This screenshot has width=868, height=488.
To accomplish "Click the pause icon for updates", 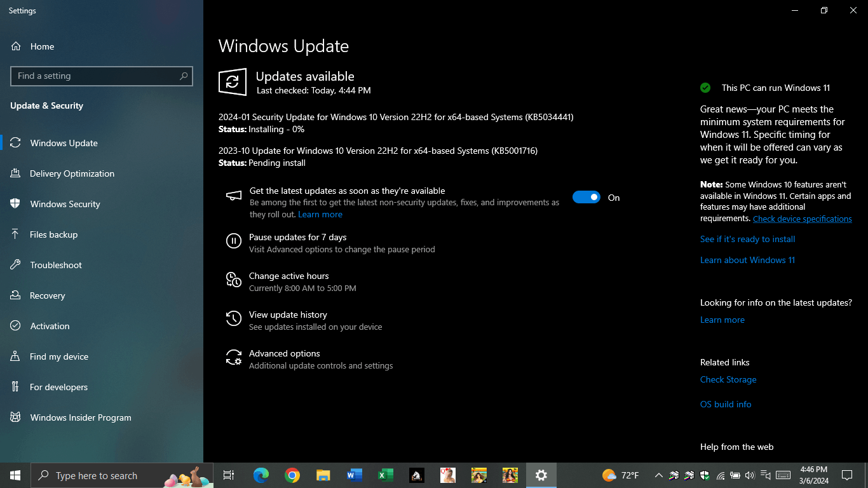I will point(234,241).
